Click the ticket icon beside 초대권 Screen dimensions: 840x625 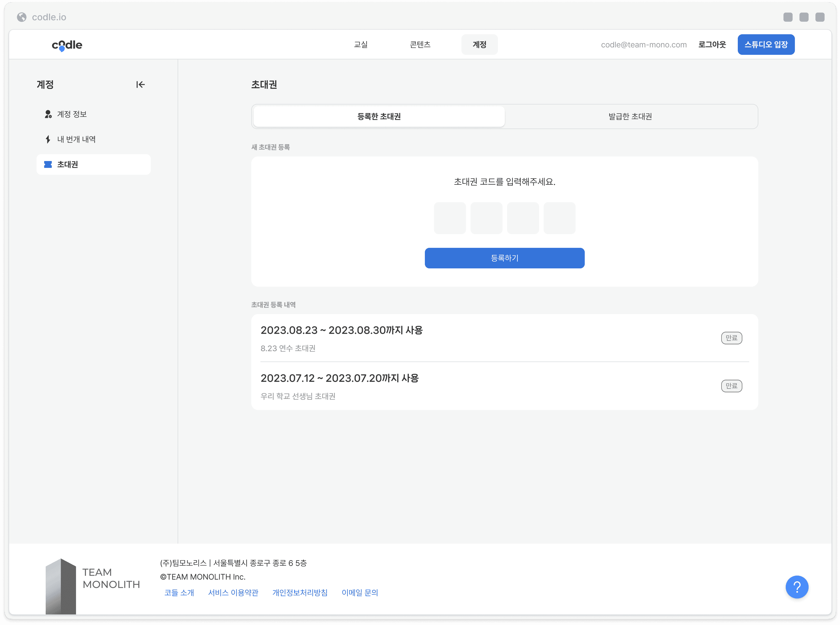click(x=48, y=164)
